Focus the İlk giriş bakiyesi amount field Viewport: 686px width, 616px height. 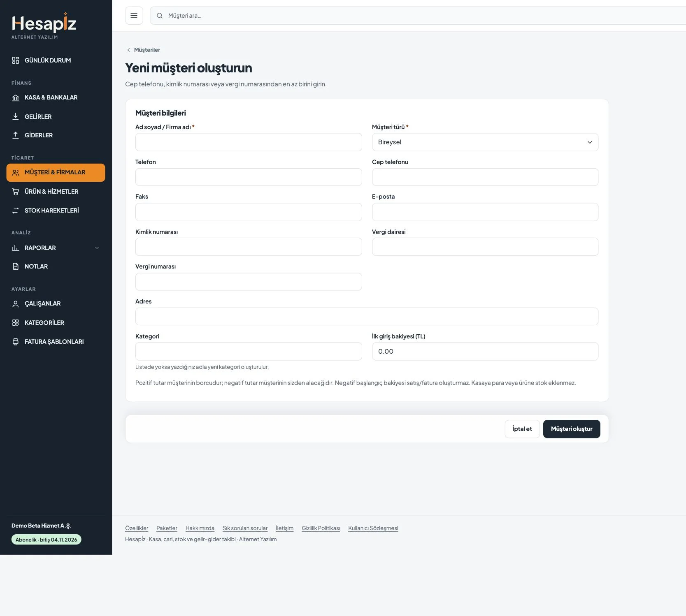coord(485,352)
